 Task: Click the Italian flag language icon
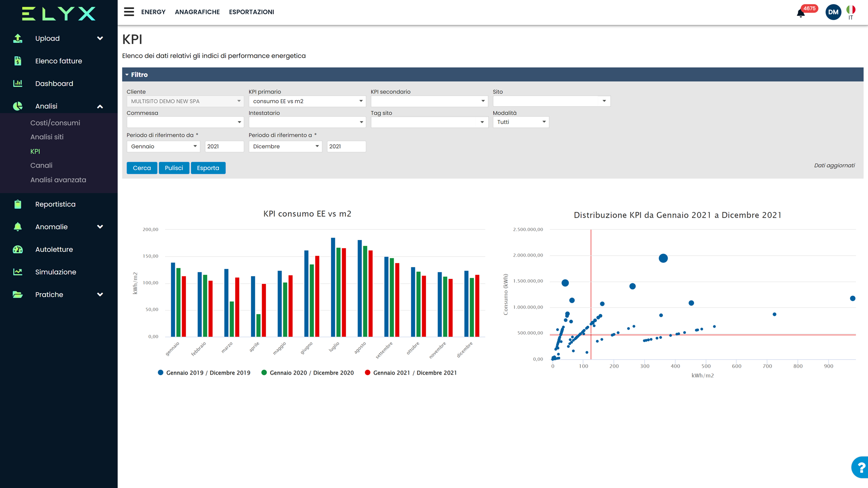pyautogui.click(x=851, y=10)
